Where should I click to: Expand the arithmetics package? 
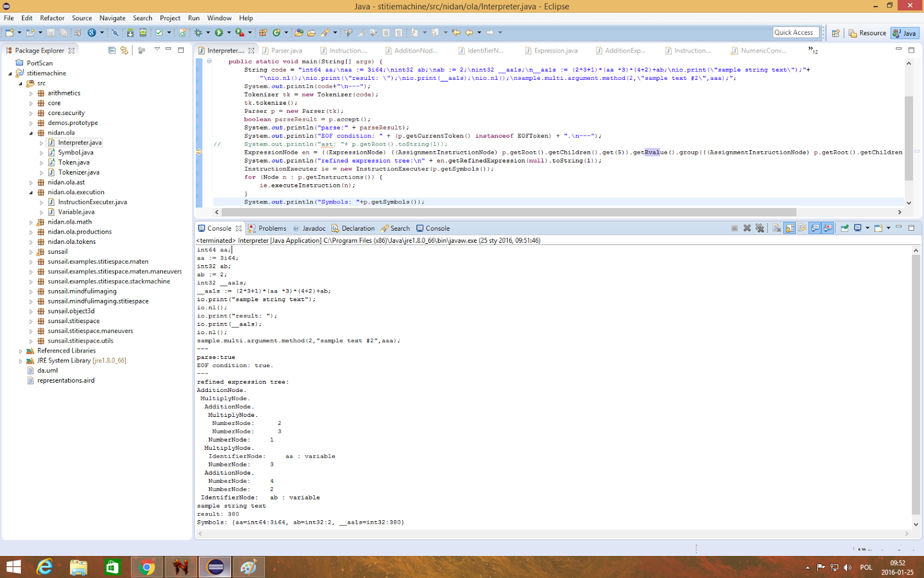[31, 93]
